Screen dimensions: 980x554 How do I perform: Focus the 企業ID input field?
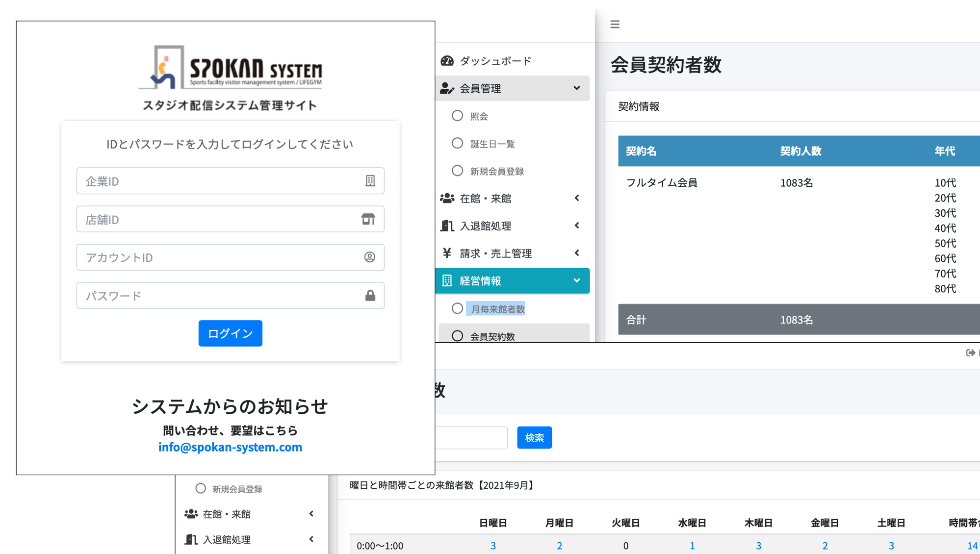tap(231, 181)
